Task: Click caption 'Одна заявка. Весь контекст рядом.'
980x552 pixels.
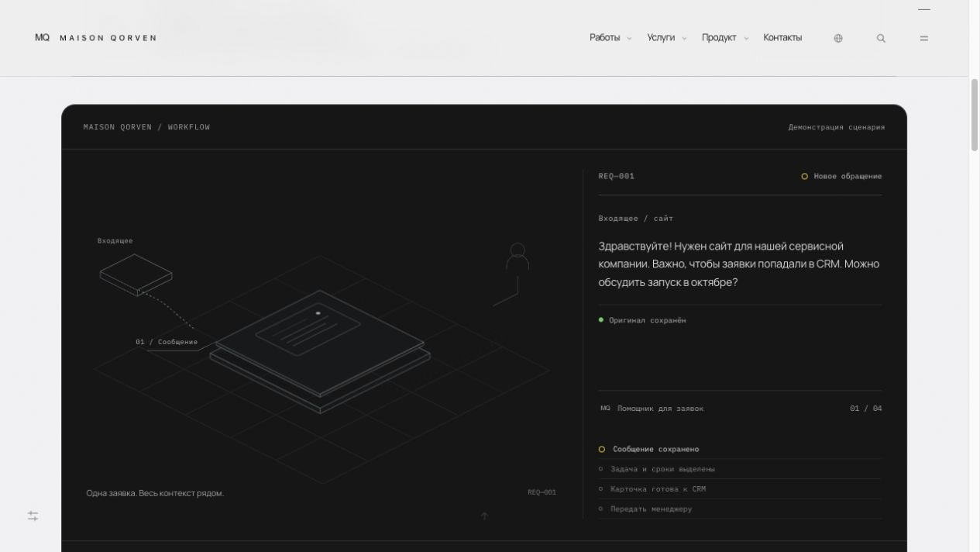Action: coord(155,493)
